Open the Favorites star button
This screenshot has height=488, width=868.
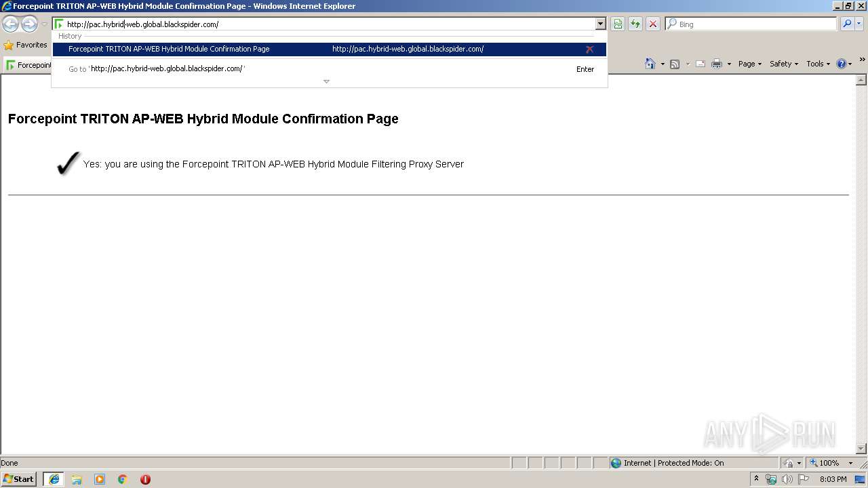click(25, 45)
